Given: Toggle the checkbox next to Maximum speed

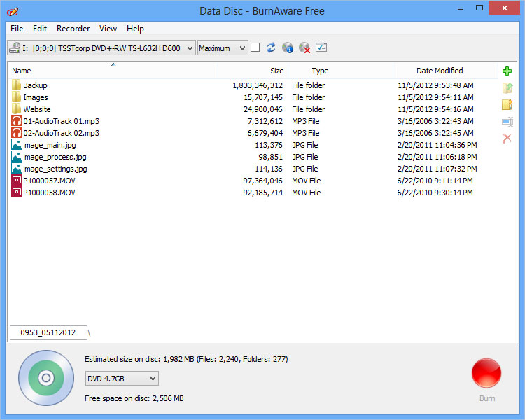Looking at the screenshot, I should tap(255, 48).
